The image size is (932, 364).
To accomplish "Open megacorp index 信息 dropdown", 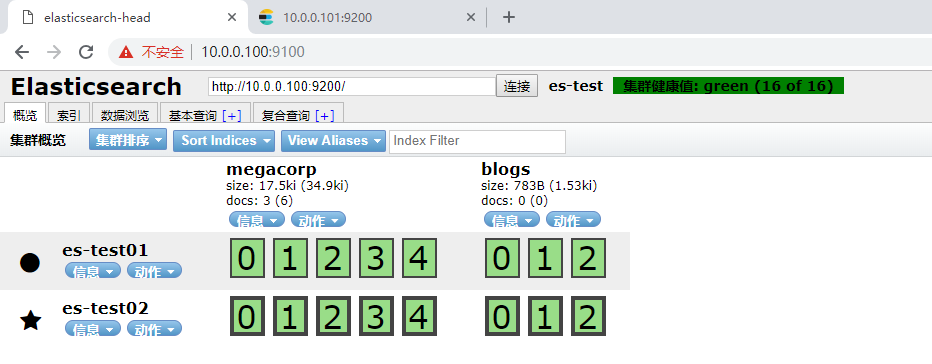I will [257, 220].
